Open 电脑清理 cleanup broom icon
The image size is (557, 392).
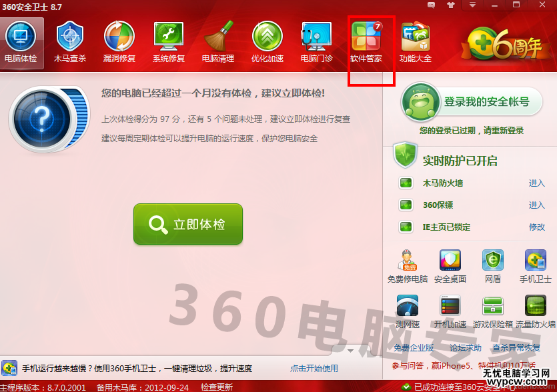point(218,43)
